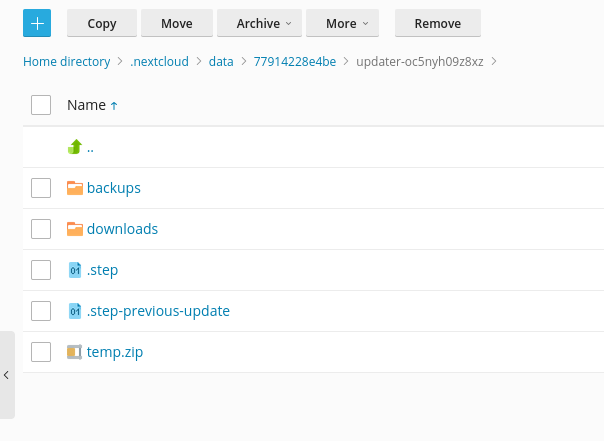The height and width of the screenshot is (441, 604).
Task: Go to .nextcloud in breadcrumb path
Action: (x=159, y=62)
